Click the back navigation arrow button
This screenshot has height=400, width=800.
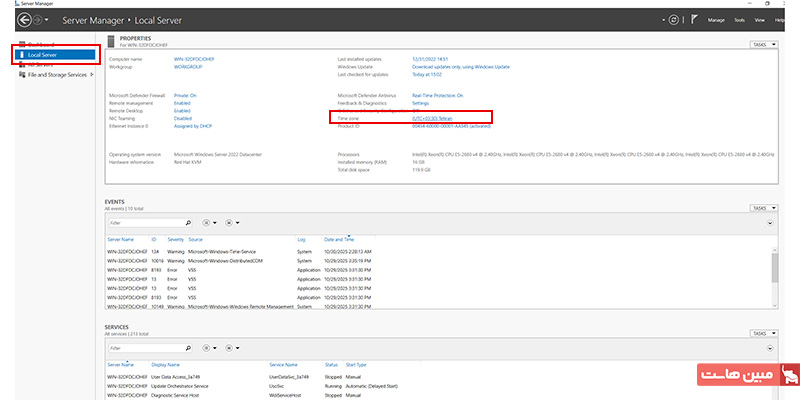coord(23,19)
